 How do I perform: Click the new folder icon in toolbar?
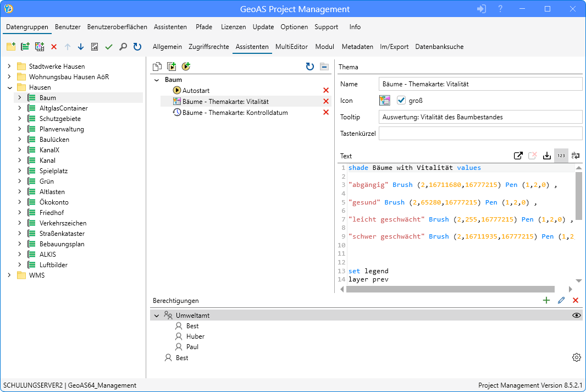click(x=10, y=47)
